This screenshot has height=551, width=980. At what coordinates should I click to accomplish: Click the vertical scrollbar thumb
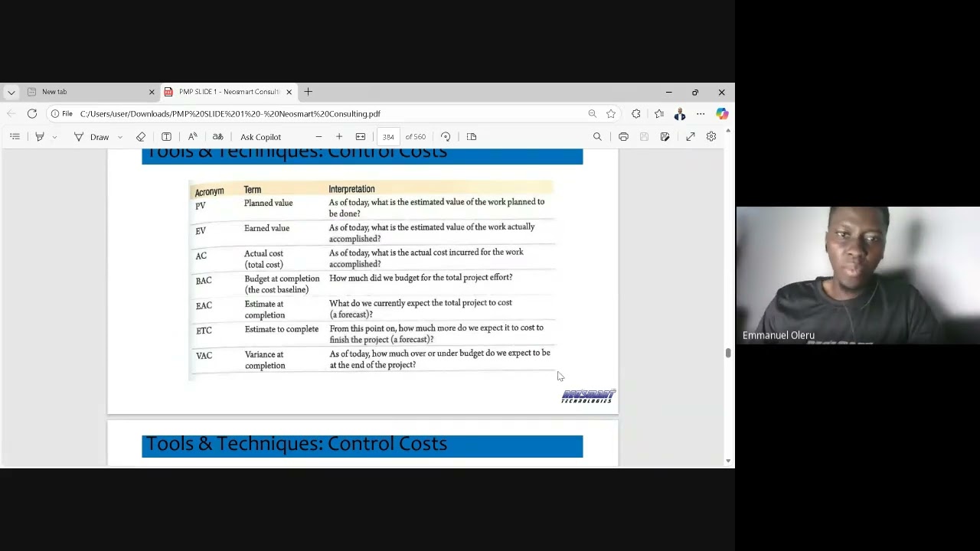(728, 353)
